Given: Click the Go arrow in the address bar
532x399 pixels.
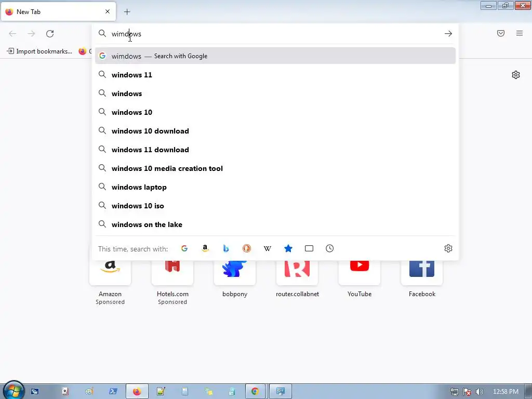Looking at the screenshot, I should [448, 34].
